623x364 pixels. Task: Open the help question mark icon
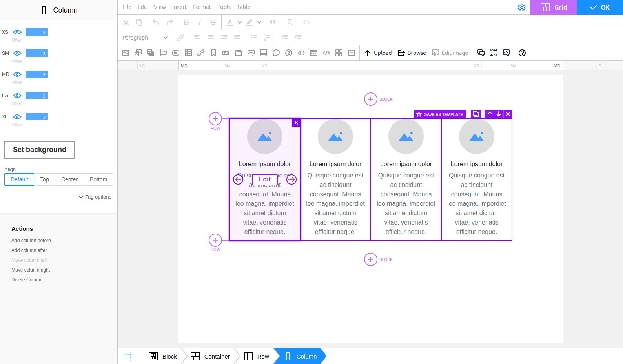tap(522, 53)
